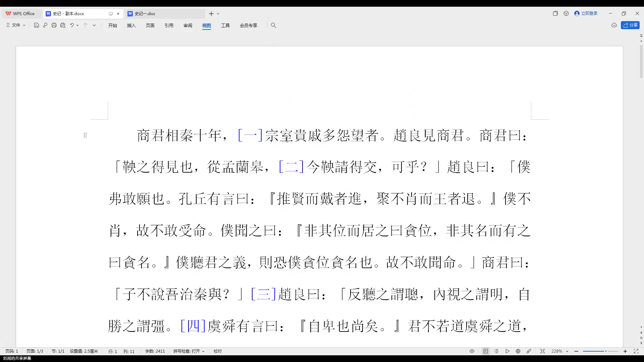Open the 插入 ribbon tab
The width and height of the screenshot is (644, 362).
coord(131,25)
